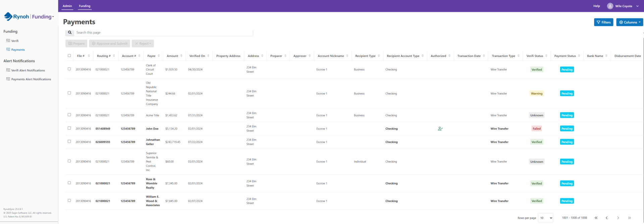Screen dimensions: 644x224
Task: Click the Filters button
Action: 603,22
